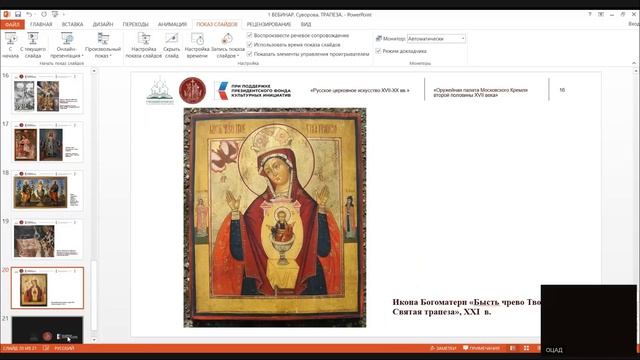Select slide 20 thumbnail
This screenshot has height=360, width=640.
[47, 288]
